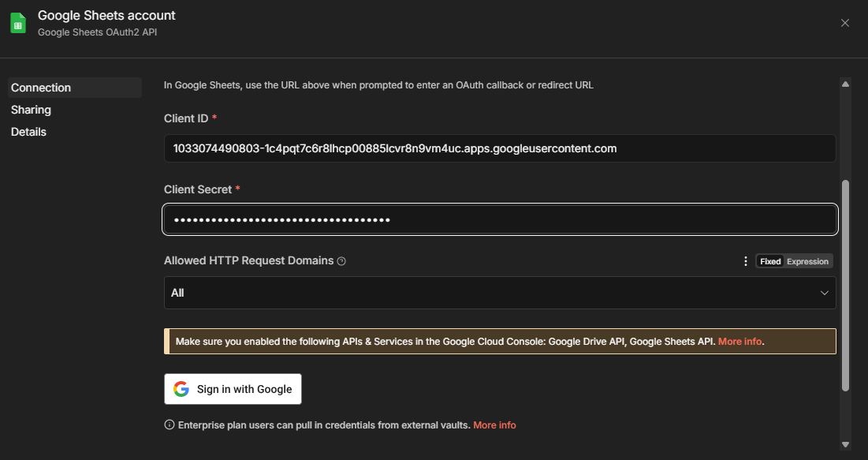
Task: Expand the Allowed Domains dropdown showing All
Action: (x=500, y=293)
